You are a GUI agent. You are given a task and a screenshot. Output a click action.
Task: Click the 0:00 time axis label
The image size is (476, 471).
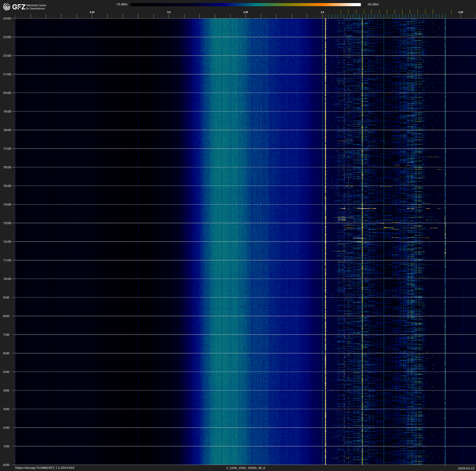click(6, 465)
